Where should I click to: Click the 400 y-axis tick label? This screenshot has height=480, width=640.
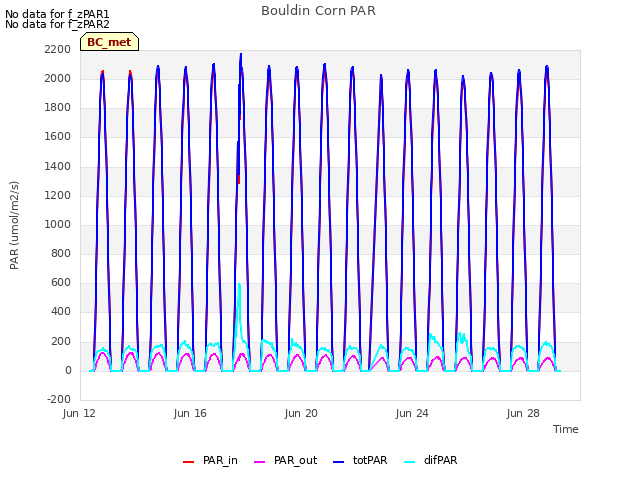click(x=61, y=312)
